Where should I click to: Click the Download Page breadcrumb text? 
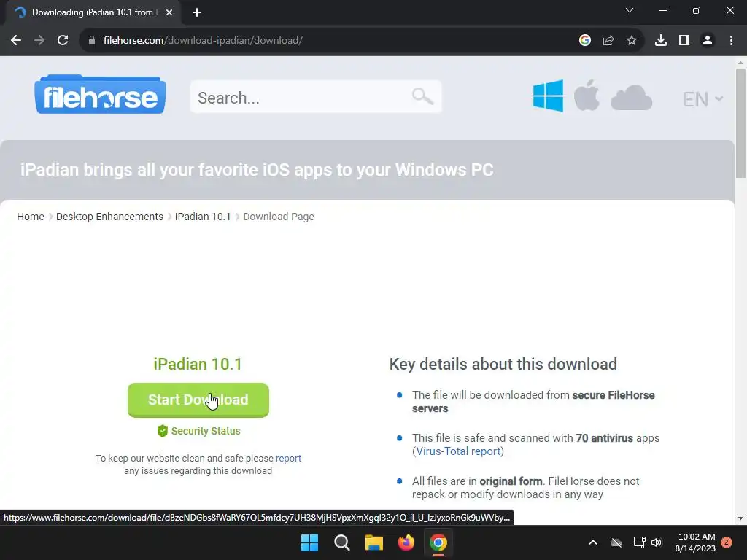coord(279,217)
